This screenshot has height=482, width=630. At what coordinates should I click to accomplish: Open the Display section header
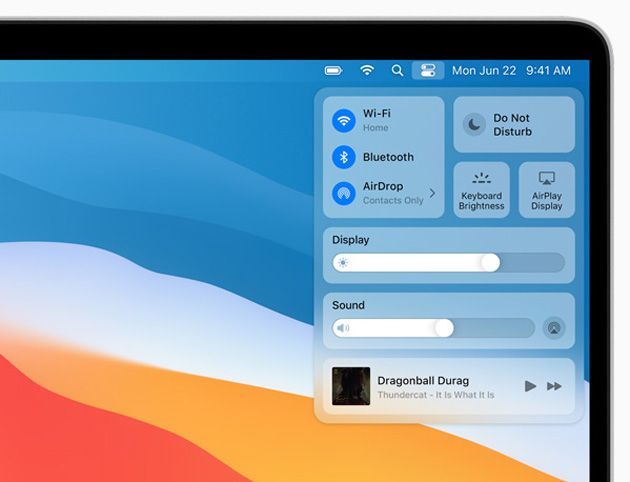[351, 240]
